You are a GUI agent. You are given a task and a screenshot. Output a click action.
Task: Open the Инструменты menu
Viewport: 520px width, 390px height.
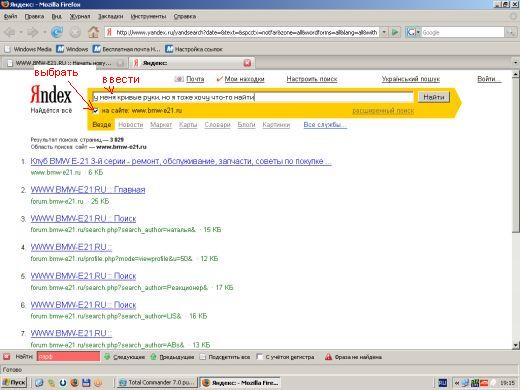click(148, 16)
